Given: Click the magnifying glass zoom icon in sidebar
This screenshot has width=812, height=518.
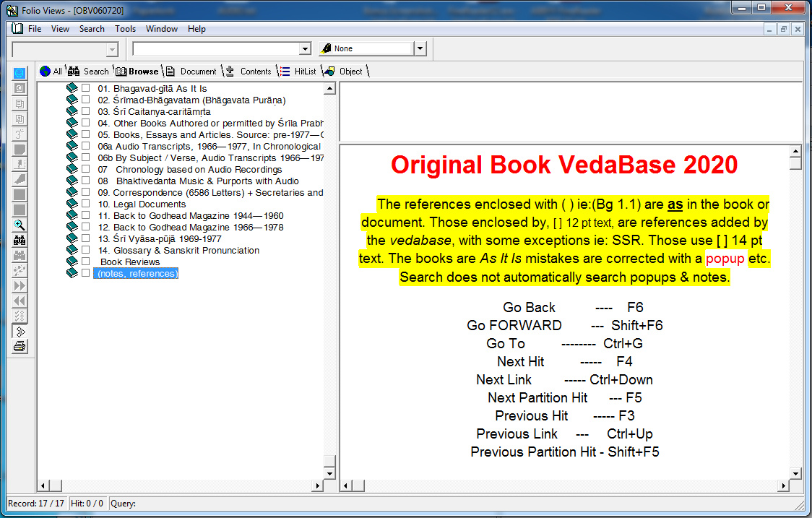Looking at the screenshot, I should tap(20, 225).
